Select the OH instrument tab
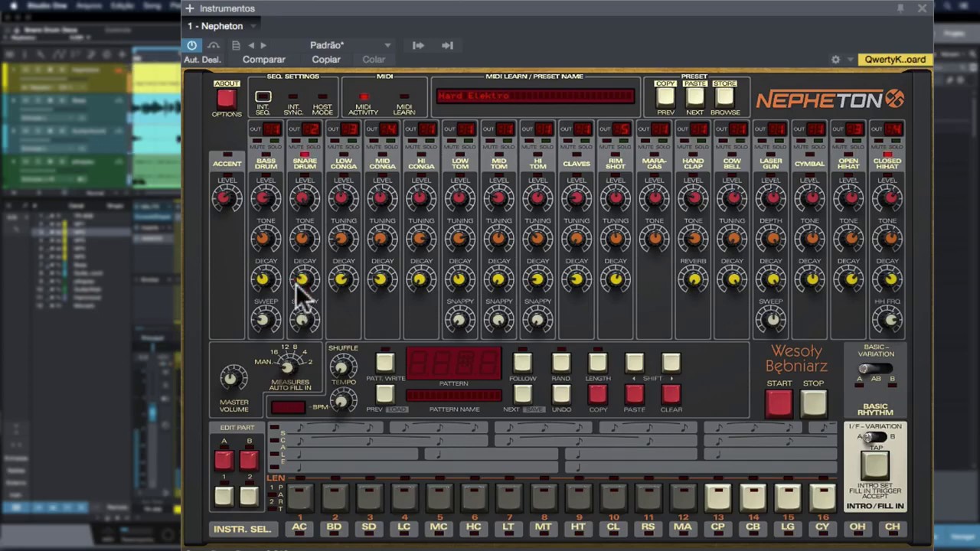The height and width of the screenshot is (551, 980). click(857, 527)
